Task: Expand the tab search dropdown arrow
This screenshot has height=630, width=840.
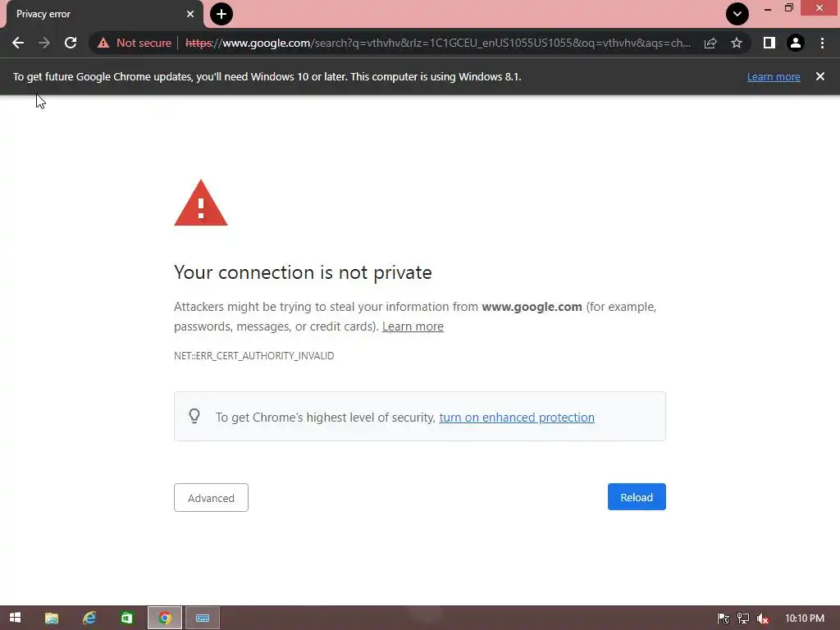Action: (737, 14)
